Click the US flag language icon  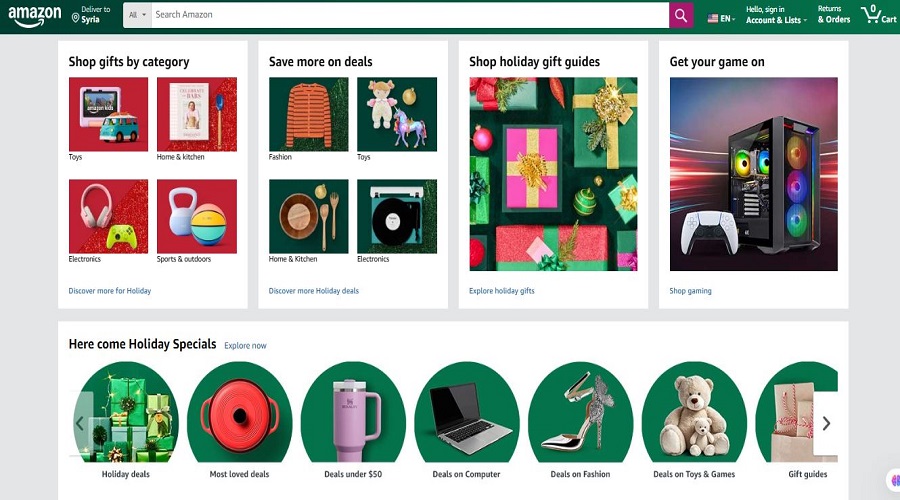click(713, 18)
